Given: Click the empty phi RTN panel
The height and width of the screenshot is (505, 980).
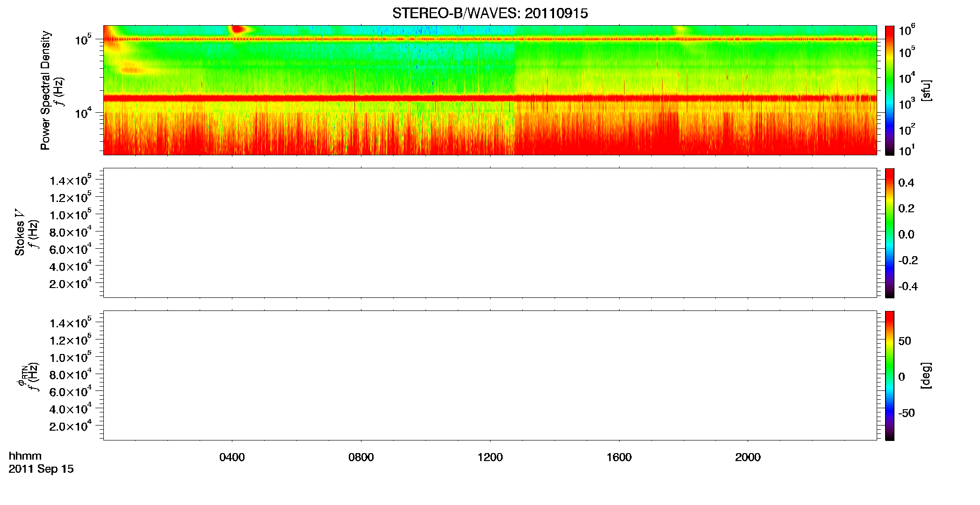Looking at the screenshot, I should pyautogui.click(x=490, y=375).
